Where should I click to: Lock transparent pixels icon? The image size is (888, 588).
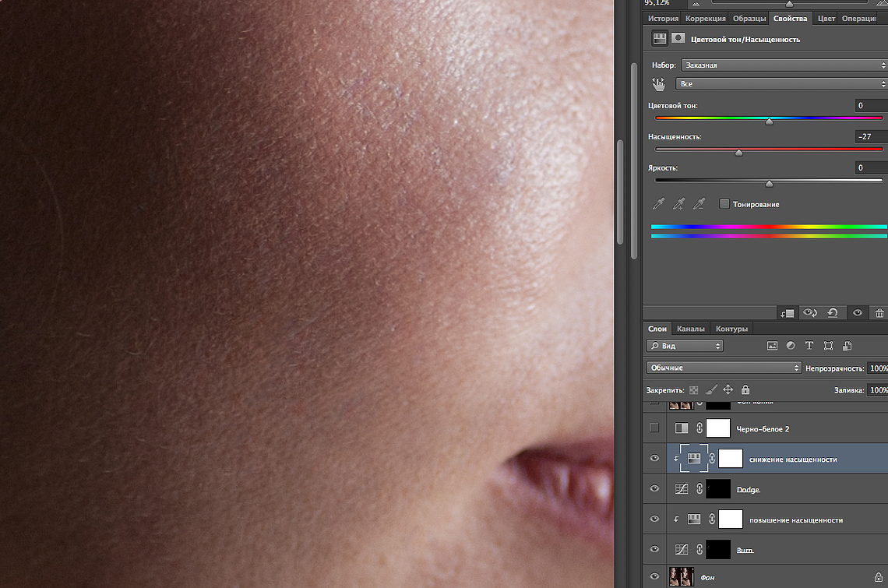(694, 389)
